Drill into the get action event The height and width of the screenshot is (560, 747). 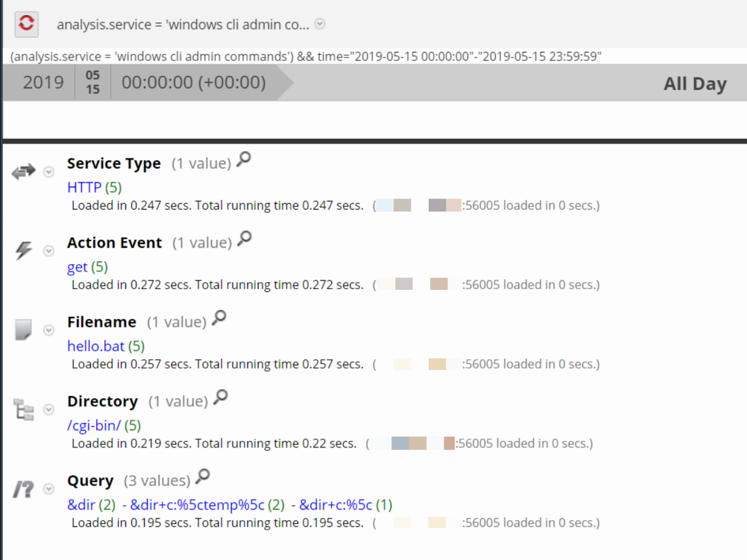[77, 267]
